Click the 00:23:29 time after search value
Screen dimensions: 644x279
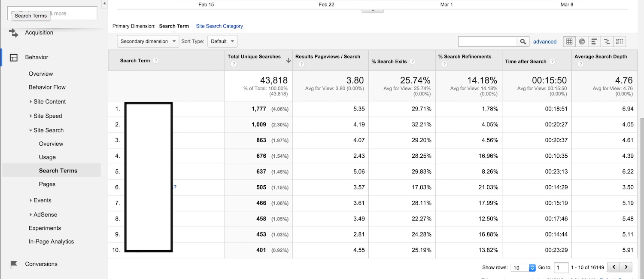[x=556, y=250]
